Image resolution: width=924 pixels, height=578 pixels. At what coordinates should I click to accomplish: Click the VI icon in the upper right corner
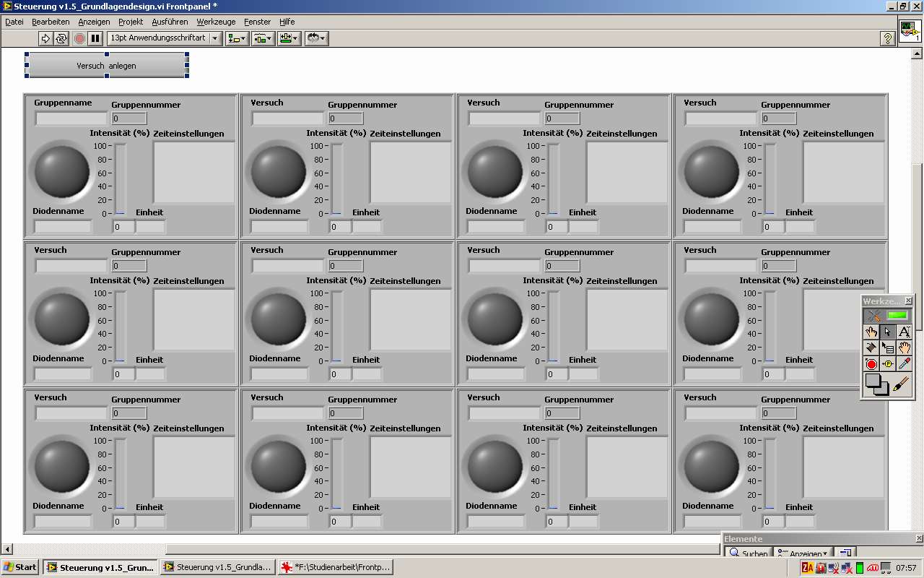(910, 32)
